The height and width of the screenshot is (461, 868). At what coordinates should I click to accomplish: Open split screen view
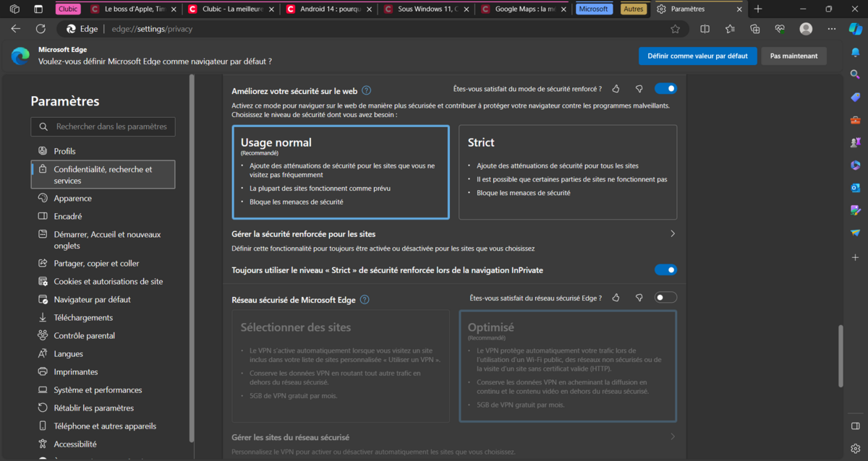[705, 29]
